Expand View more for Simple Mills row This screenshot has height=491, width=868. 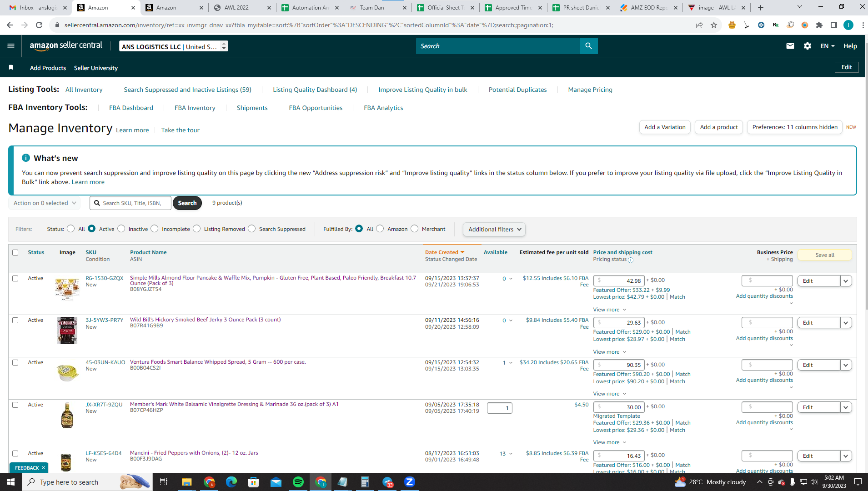point(610,310)
